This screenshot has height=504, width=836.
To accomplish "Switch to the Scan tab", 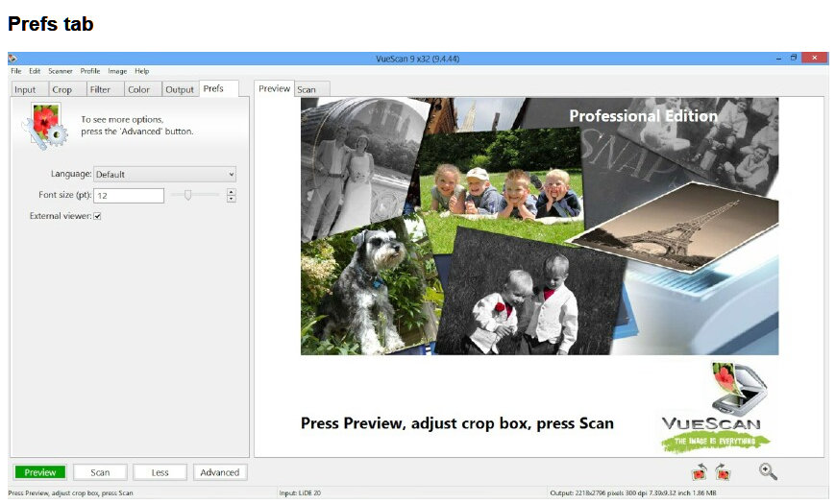I will [307, 89].
